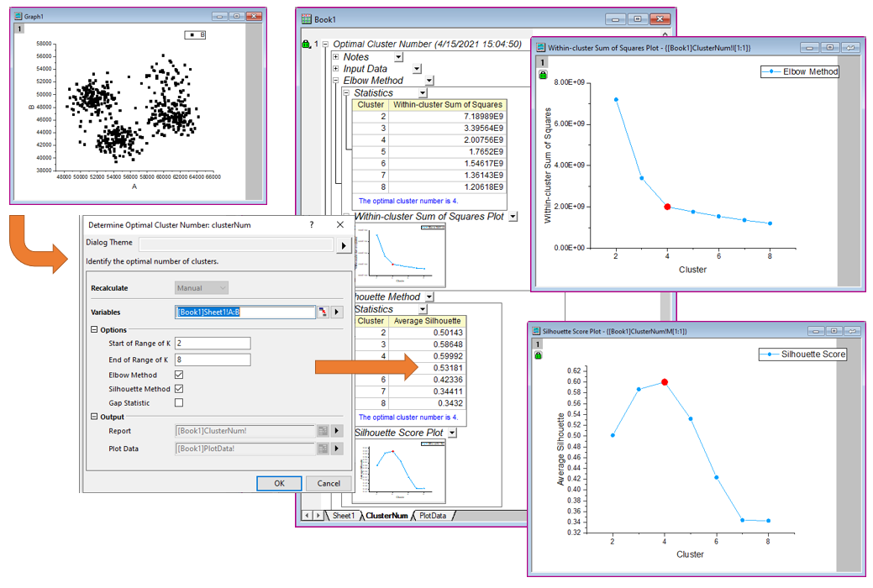Click the OK button
Image resolution: width=873 pixels, height=588 pixels.
[279, 483]
